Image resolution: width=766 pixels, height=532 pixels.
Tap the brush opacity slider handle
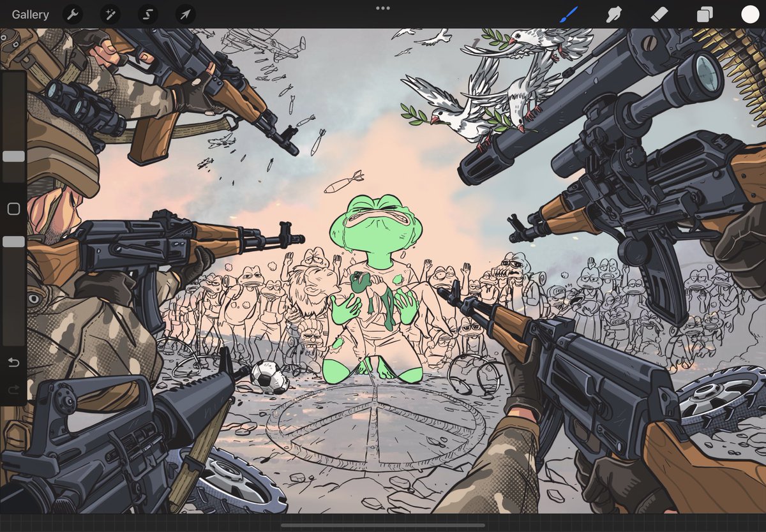13,242
